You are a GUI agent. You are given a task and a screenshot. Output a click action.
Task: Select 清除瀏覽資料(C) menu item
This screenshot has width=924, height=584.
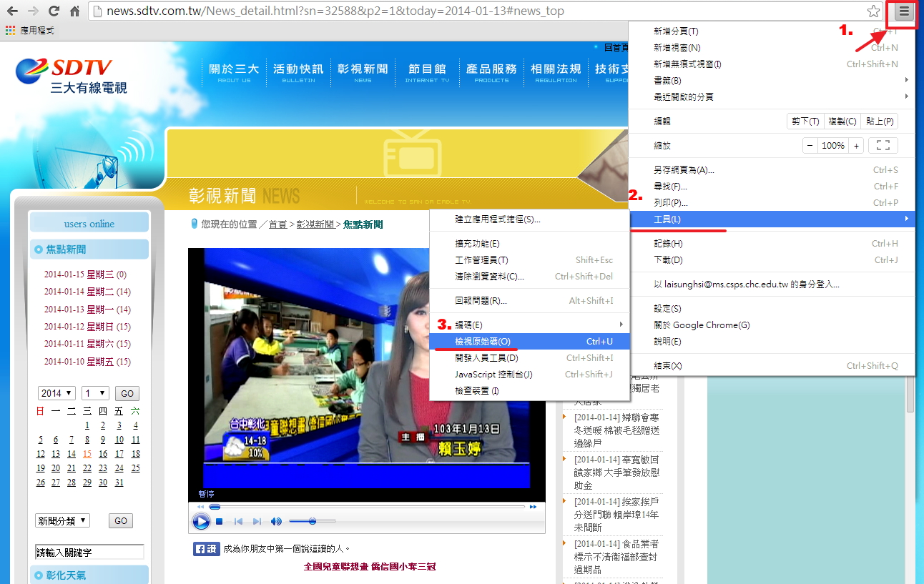click(x=529, y=277)
